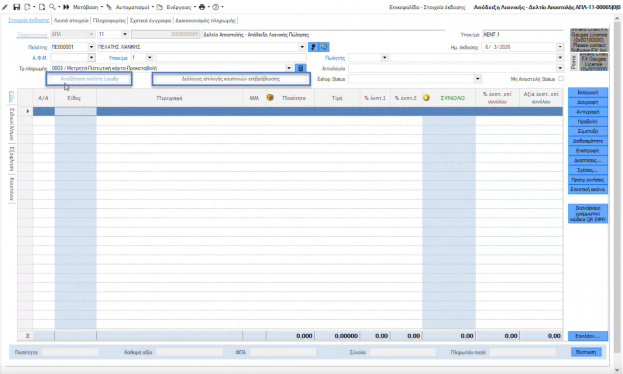The height and width of the screenshot is (374, 623).
Task: Click the brown globe icon before Ποσότητα header
Action: click(x=270, y=97)
